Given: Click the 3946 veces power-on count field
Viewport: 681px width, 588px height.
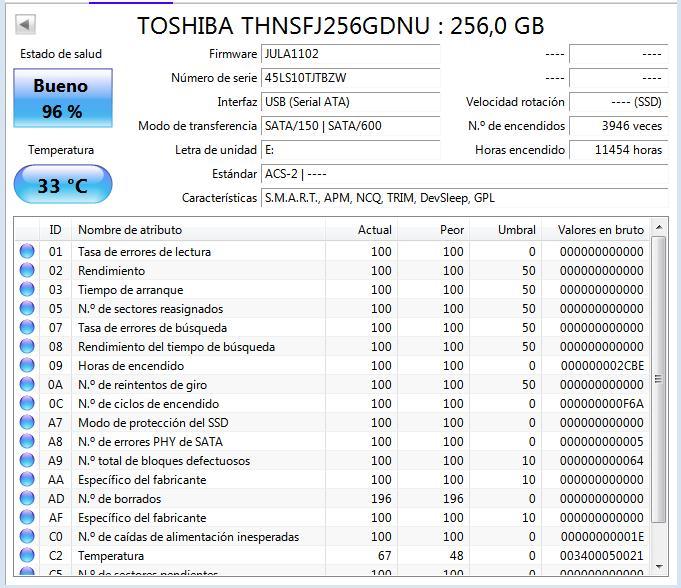Looking at the screenshot, I should click(618, 126).
